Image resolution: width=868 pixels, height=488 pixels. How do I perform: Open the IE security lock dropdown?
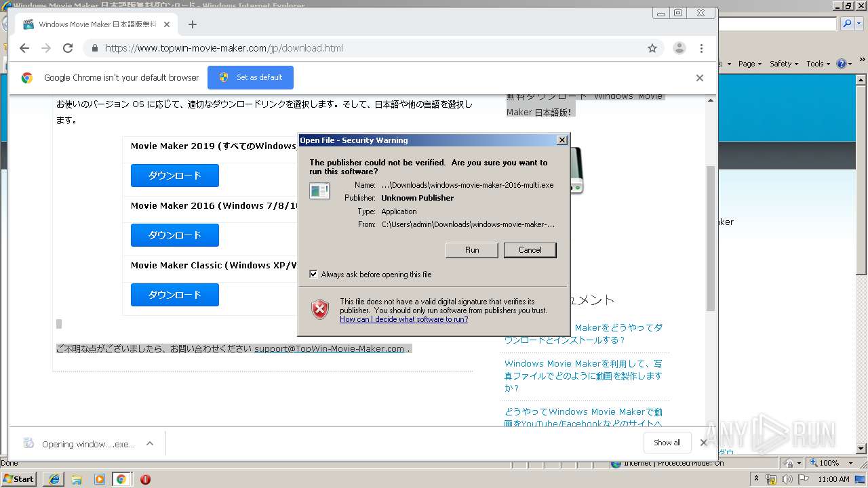(x=791, y=463)
